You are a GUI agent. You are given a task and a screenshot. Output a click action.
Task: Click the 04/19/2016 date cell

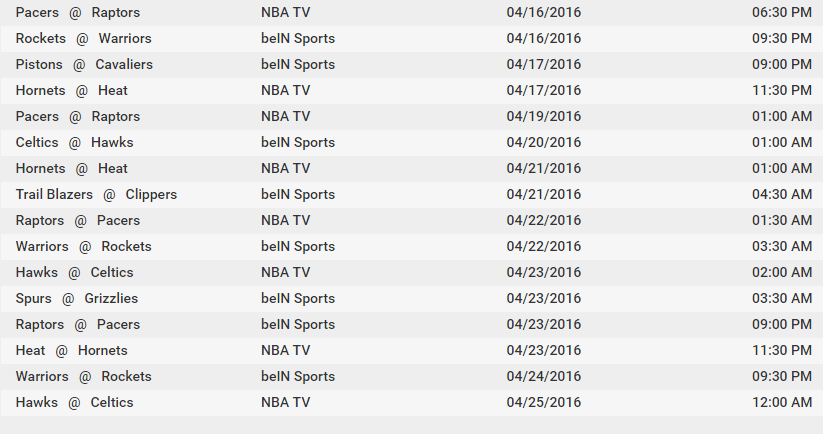click(x=543, y=116)
